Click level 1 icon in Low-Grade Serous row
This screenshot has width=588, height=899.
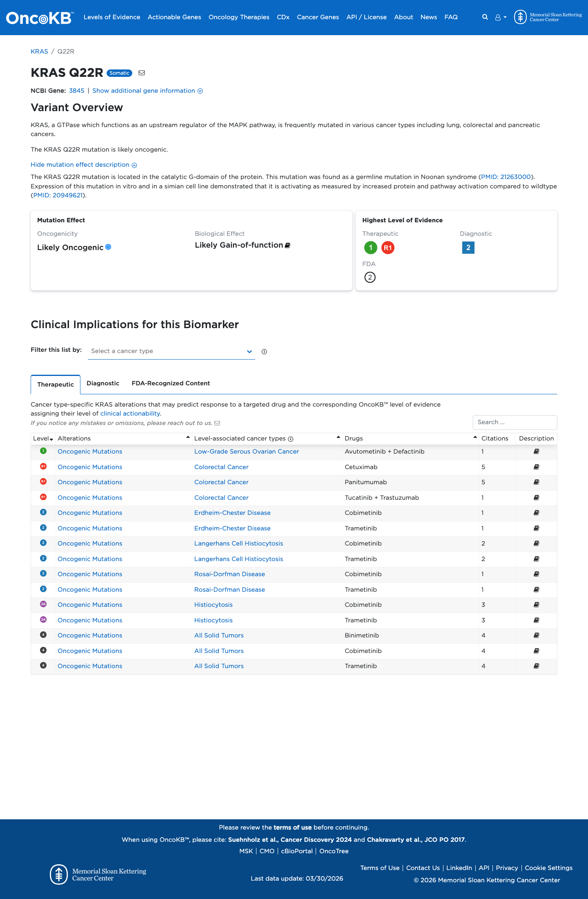click(x=43, y=451)
